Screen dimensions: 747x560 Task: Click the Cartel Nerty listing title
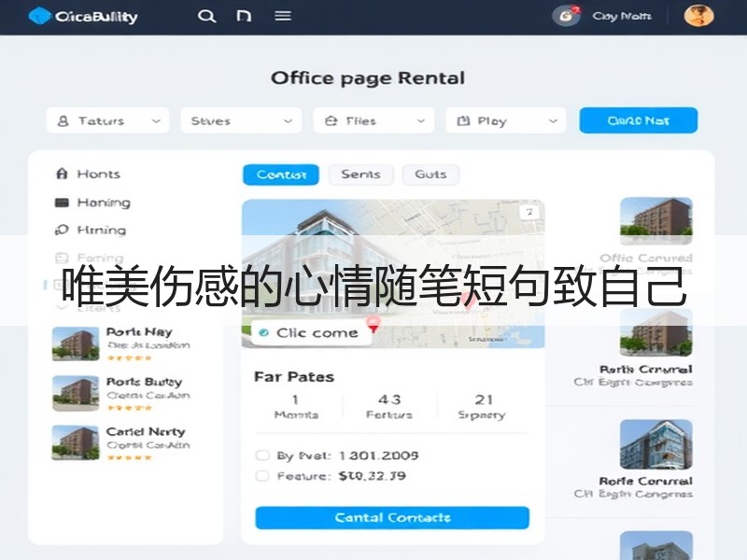coord(146,431)
